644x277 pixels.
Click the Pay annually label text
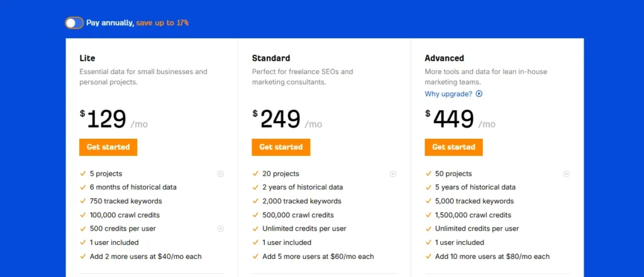110,23
